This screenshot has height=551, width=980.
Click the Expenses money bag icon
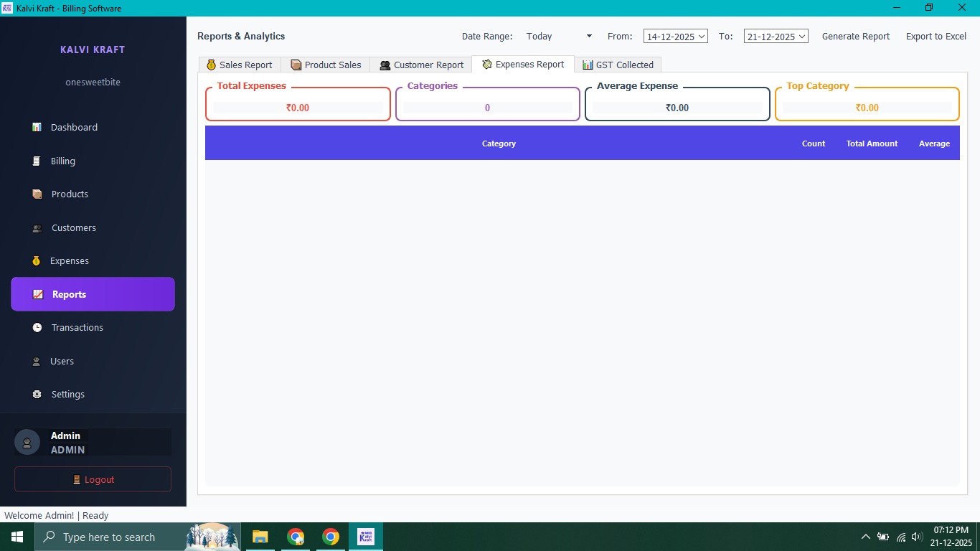(x=37, y=261)
